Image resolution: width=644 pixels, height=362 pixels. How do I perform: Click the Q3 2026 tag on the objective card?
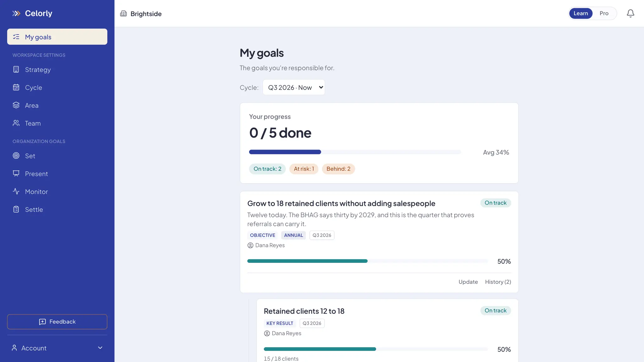(x=322, y=235)
